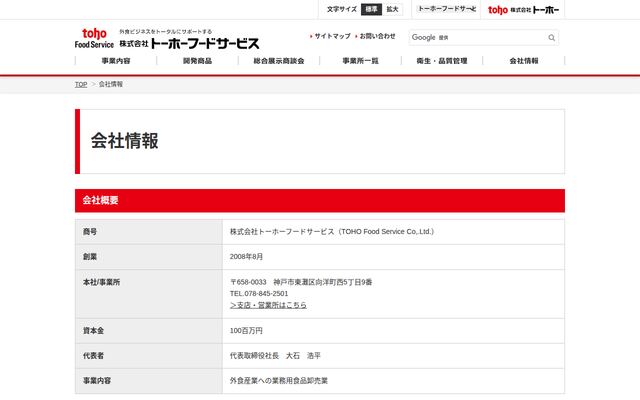
Task: Click the 代表取締役社長 大石 浩平 text
Action: click(275, 356)
